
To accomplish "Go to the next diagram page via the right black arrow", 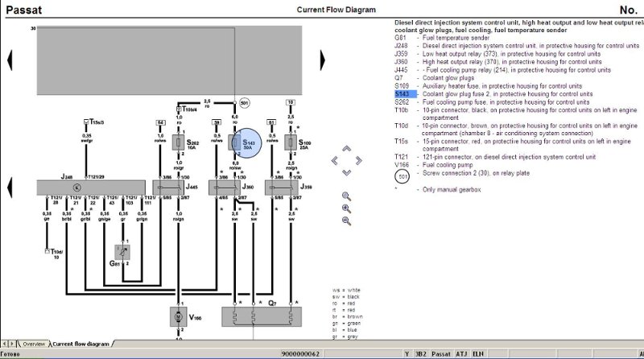I will click(323, 60).
